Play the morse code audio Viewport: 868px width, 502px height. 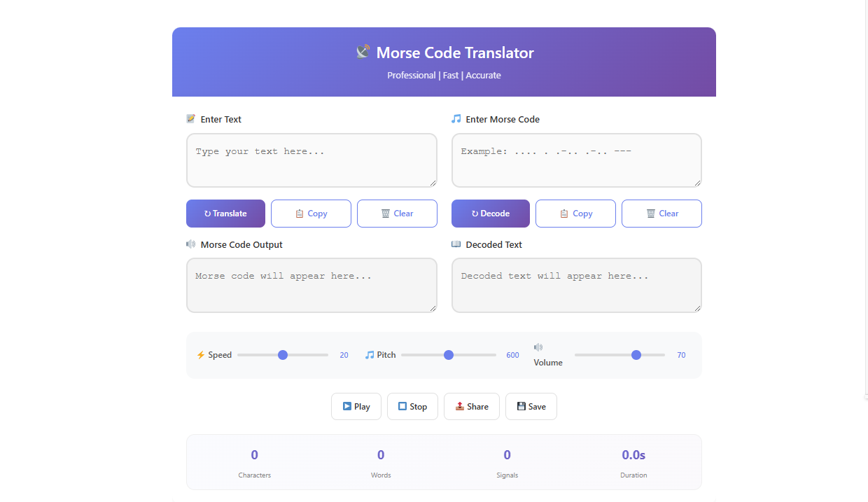tap(356, 406)
